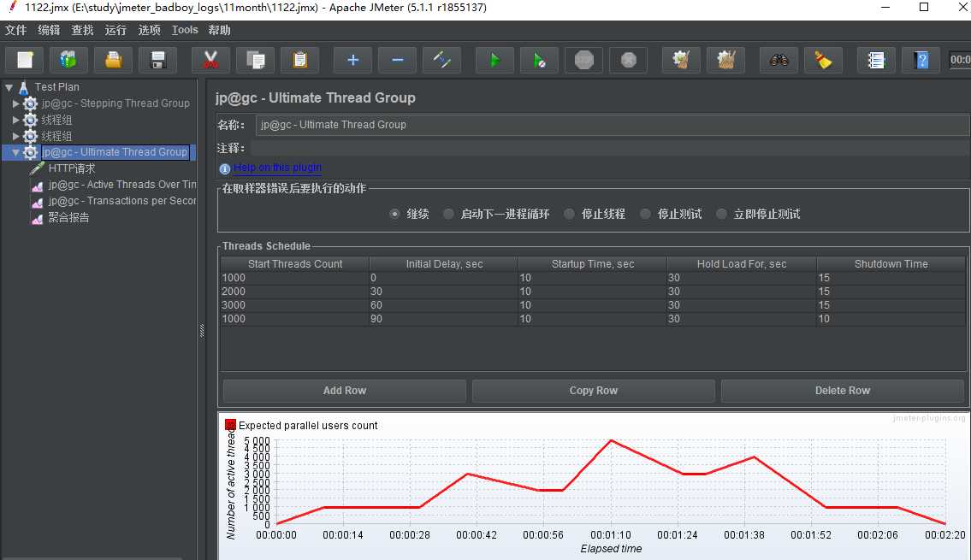Click the 注释 comments input field
The width and height of the screenshot is (971, 560).
(x=610, y=148)
